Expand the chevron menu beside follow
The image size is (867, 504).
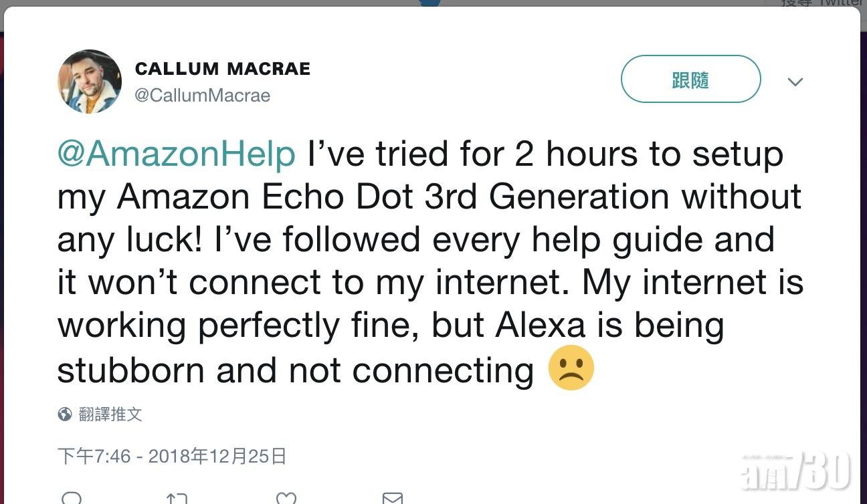795,82
